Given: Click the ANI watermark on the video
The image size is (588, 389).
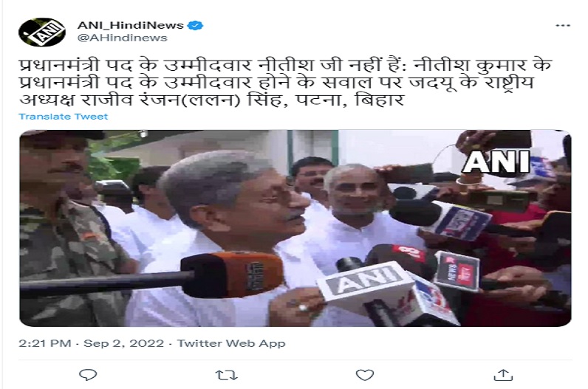Looking at the screenshot, I should 496,162.
